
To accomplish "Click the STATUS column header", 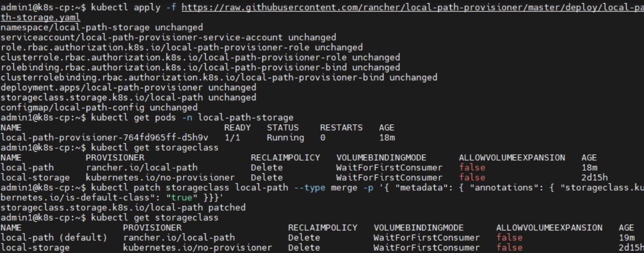I will [282, 128].
